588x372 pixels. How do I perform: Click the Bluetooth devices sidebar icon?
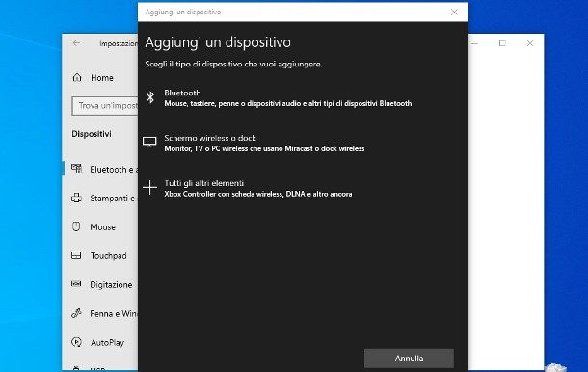pos(76,169)
